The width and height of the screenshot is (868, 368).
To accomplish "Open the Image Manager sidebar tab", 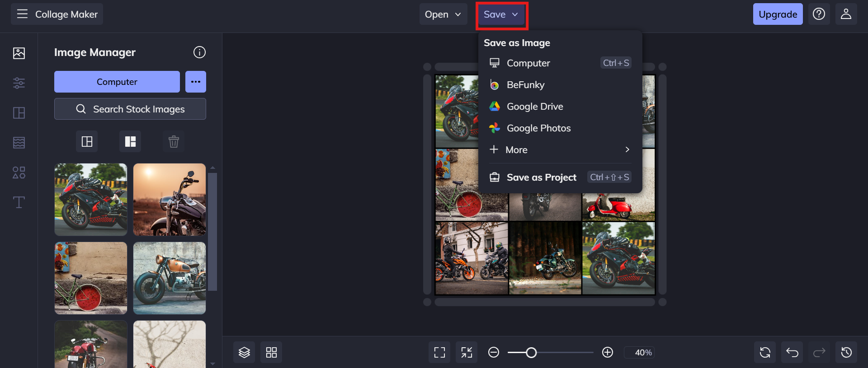I will point(19,53).
